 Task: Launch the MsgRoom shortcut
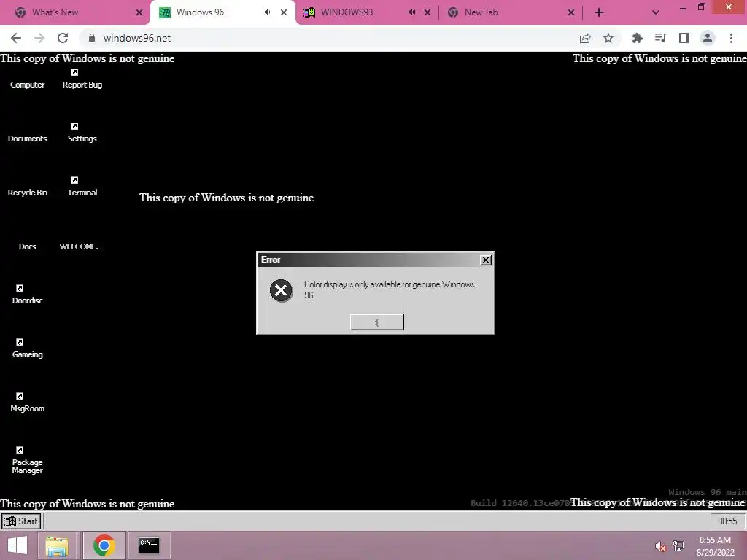[x=27, y=402]
